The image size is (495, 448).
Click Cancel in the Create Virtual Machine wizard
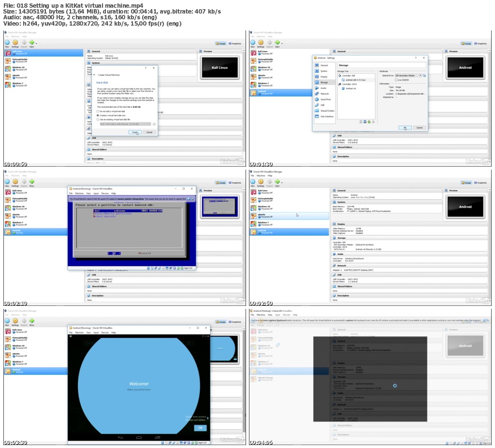149,132
